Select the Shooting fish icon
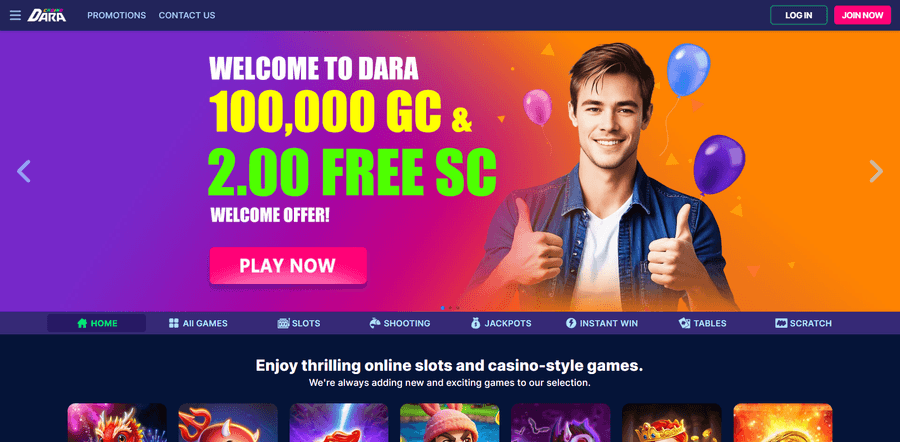 click(375, 323)
